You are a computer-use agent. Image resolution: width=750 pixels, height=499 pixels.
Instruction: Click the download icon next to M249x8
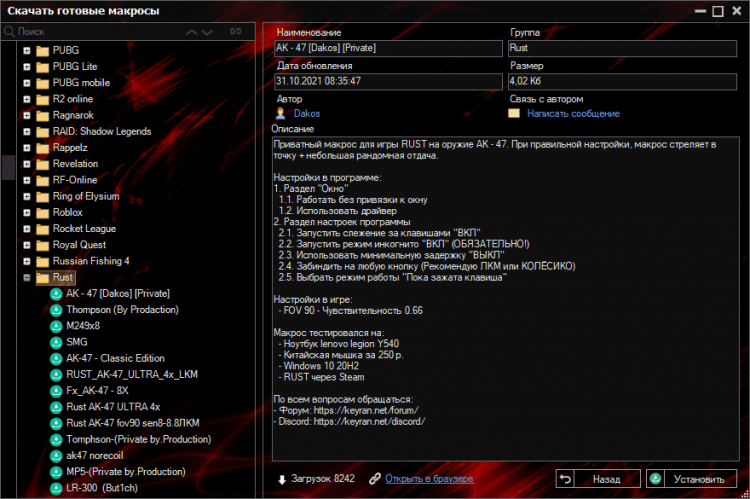56,326
